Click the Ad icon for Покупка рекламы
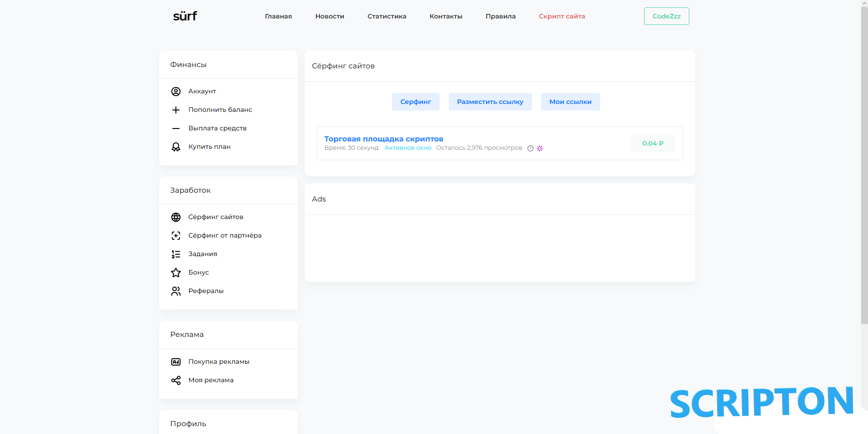 (x=176, y=362)
